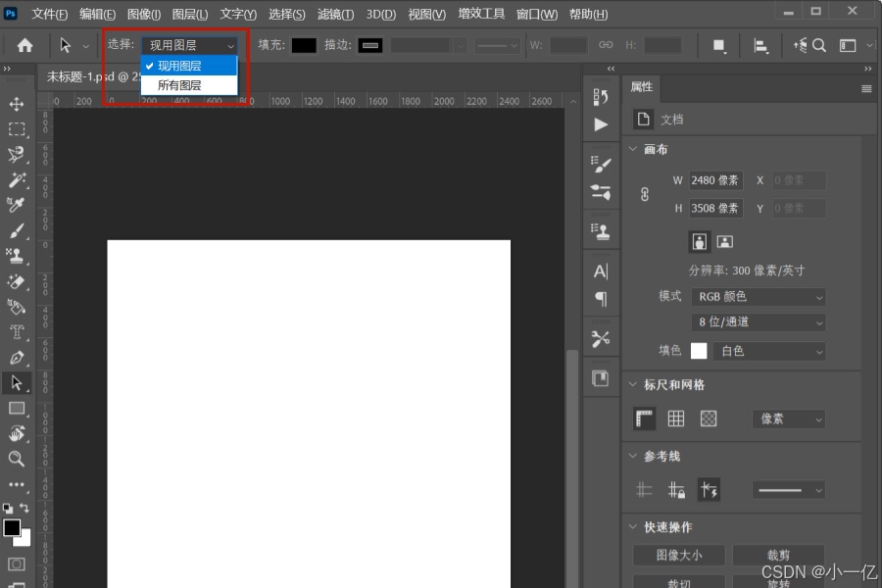Open the guide line style dropdown
The height and width of the screenshot is (588, 882).
789,490
